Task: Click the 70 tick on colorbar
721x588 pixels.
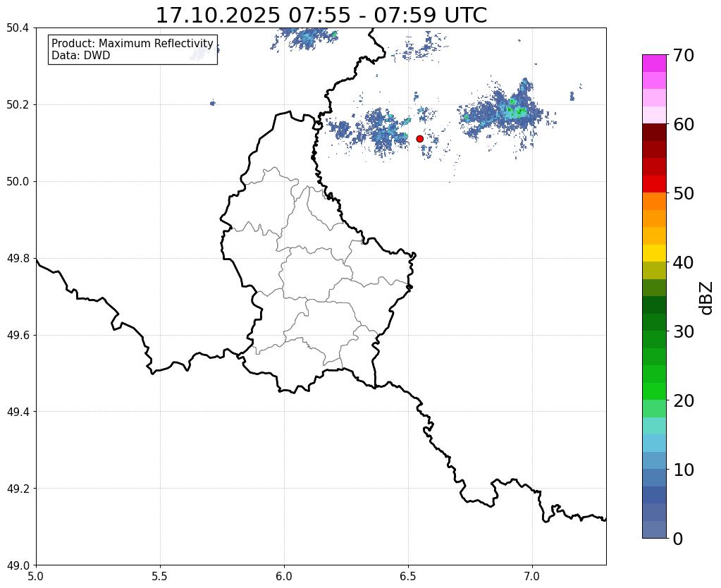Action: [x=684, y=55]
